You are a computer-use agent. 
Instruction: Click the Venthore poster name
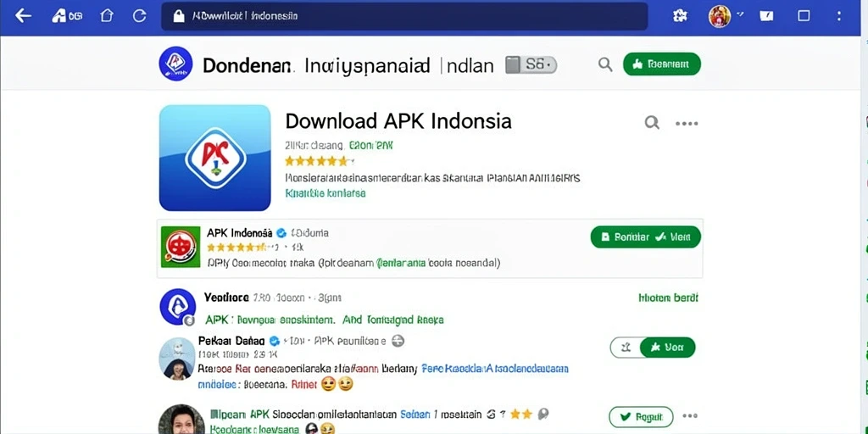coord(226,298)
